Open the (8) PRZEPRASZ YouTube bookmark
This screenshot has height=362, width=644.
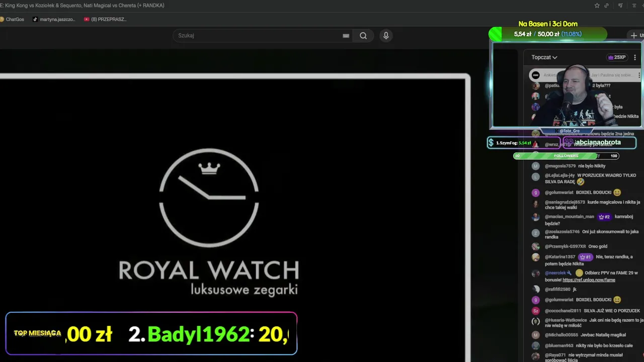tap(105, 19)
